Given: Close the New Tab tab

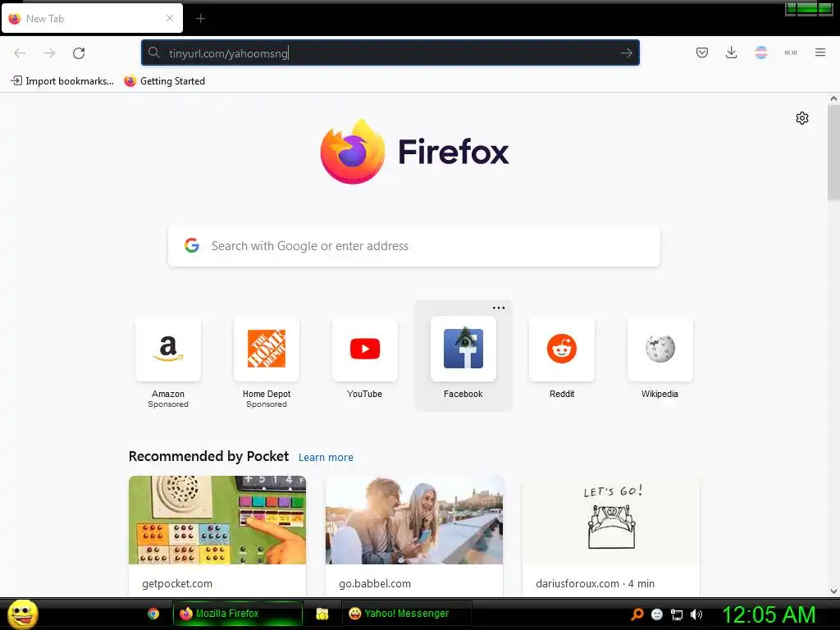Looking at the screenshot, I should 170,18.
